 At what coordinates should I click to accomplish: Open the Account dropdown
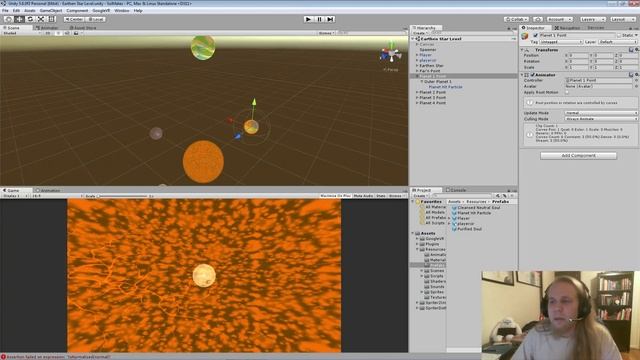click(560, 19)
